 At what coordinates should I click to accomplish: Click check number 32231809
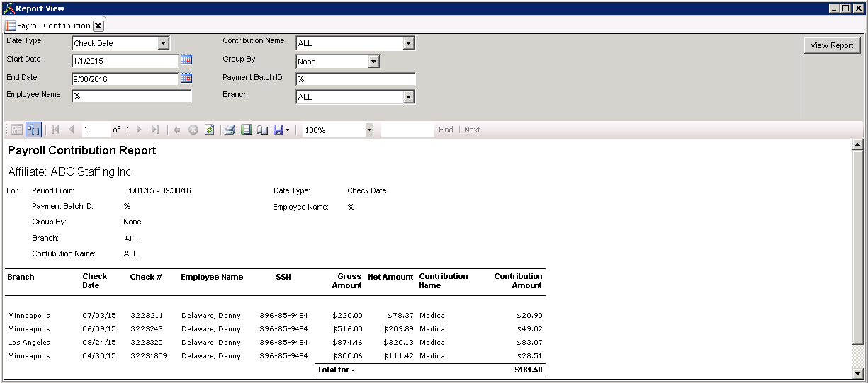coord(149,356)
